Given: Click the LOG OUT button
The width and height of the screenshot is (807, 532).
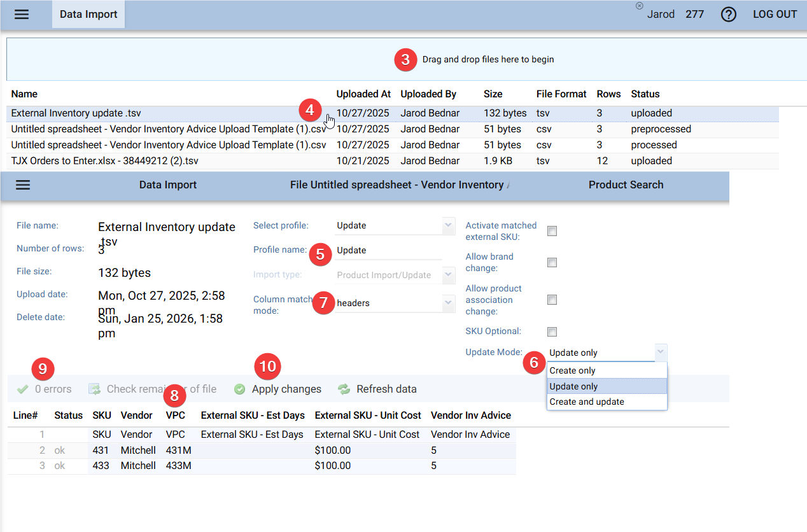Looking at the screenshot, I should [x=775, y=15].
